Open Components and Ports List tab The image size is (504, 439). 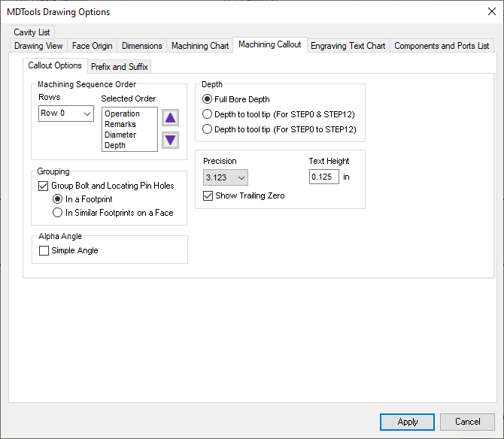click(x=442, y=46)
